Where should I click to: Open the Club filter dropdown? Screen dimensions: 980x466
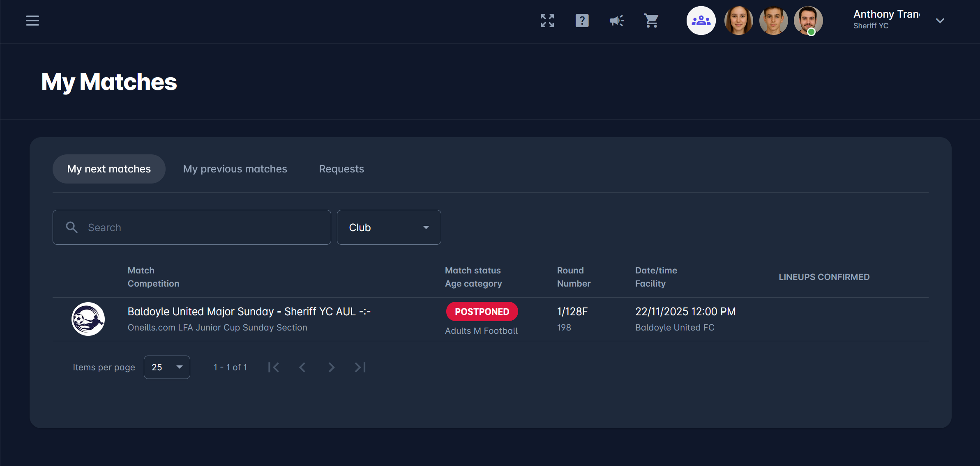pos(389,227)
